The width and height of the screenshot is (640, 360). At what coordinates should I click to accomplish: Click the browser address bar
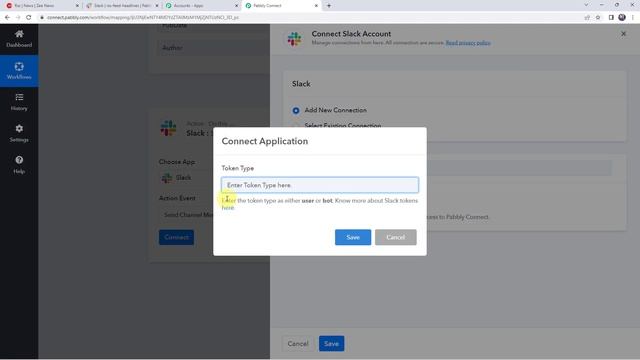click(x=310, y=18)
